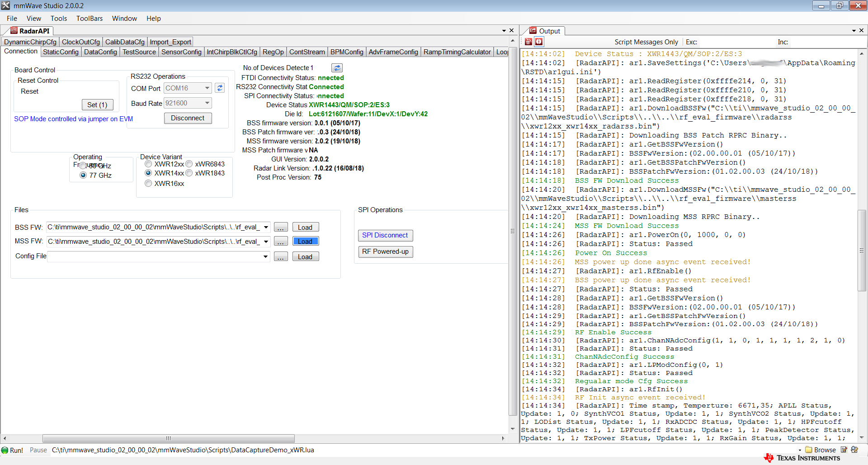Open the Output panel options arrow

(x=854, y=31)
